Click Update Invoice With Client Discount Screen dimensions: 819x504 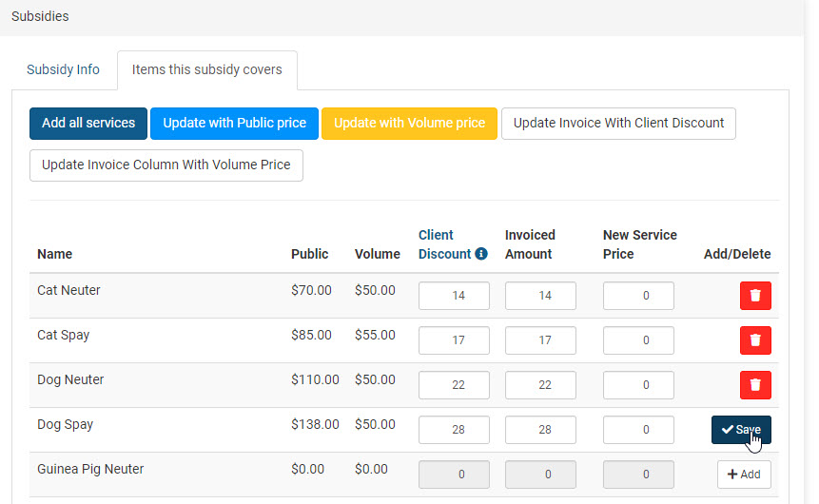click(x=618, y=123)
